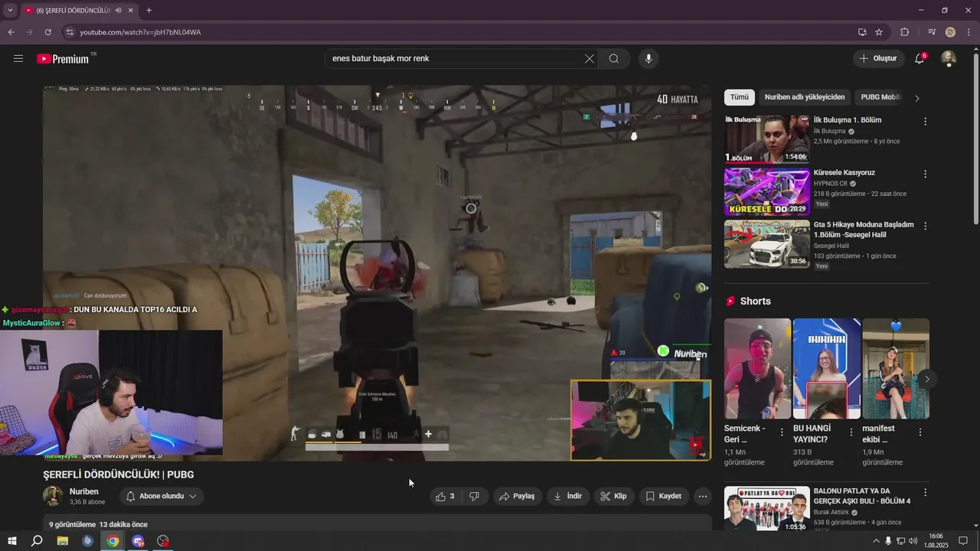Dislike the video with thumbs down
Viewport: 980px width, 551px height.
[475, 496]
